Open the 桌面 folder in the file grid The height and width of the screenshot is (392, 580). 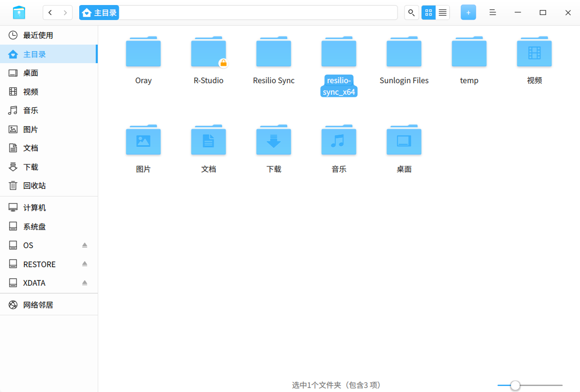click(404, 140)
